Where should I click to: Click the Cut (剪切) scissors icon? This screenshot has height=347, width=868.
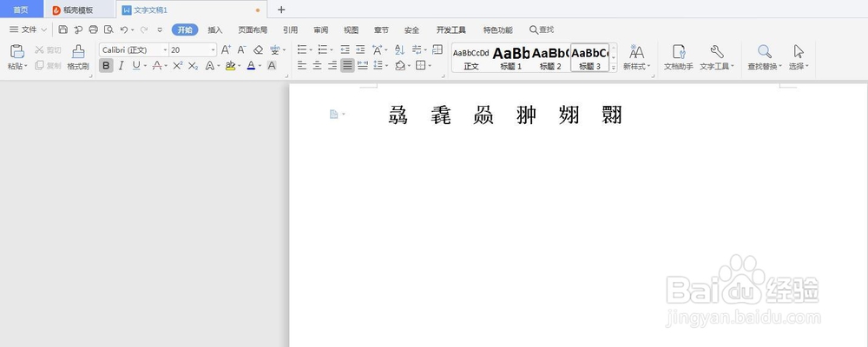(x=39, y=49)
